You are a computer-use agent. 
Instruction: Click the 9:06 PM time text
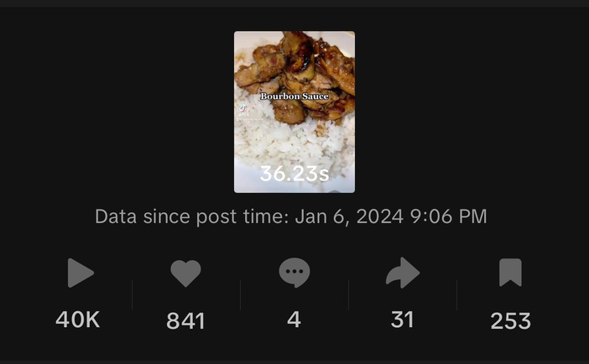pyautogui.click(x=449, y=216)
